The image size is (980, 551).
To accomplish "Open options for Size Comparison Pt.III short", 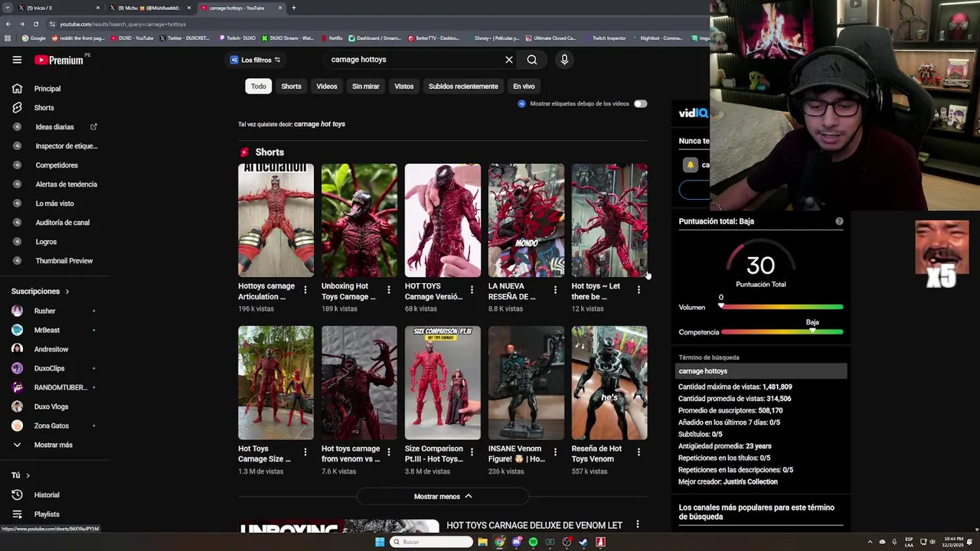I will pos(472,452).
